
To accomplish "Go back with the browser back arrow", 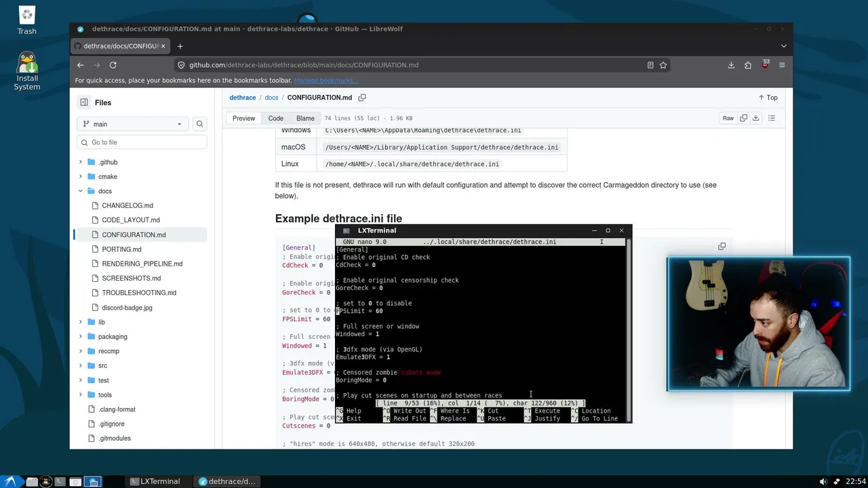I will (80, 65).
